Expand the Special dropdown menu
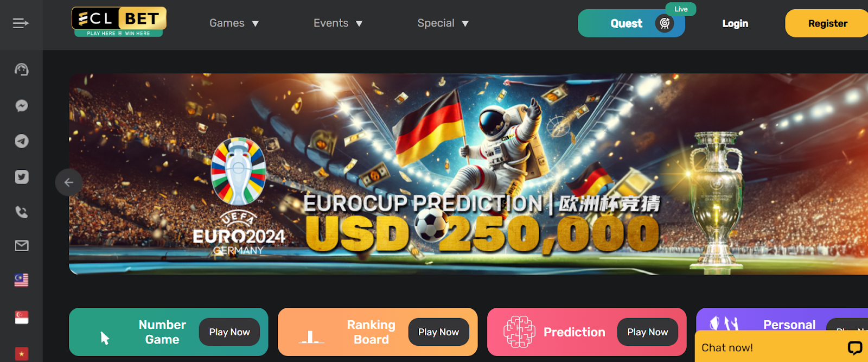 [x=443, y=23]
